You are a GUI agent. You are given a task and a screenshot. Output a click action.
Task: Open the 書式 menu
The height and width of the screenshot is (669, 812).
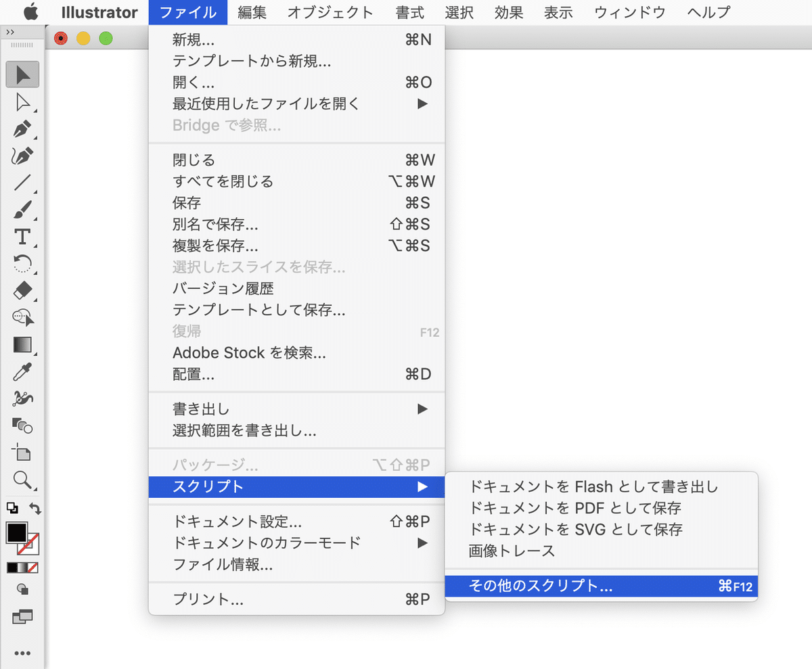(410, 12)
